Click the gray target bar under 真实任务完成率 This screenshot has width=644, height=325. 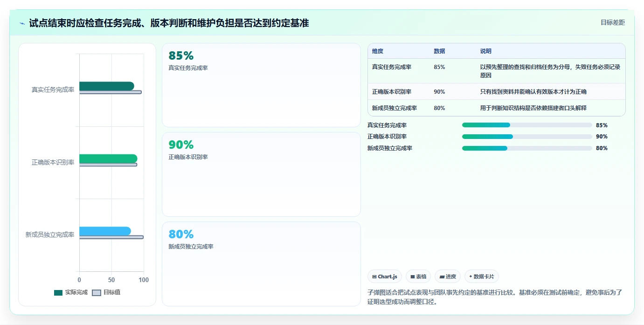[x=111, y=92]
